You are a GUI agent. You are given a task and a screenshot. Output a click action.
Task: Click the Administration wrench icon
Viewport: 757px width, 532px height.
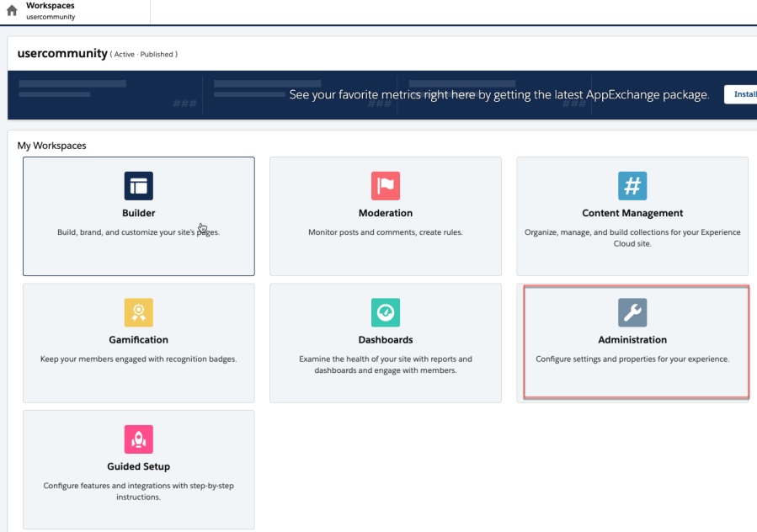click(x=632, y=312)
